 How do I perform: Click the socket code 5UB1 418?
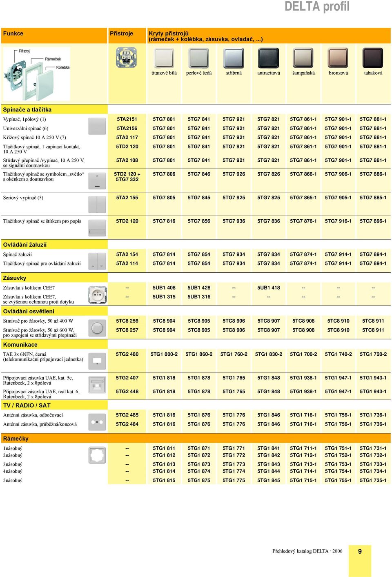(269, 287)
